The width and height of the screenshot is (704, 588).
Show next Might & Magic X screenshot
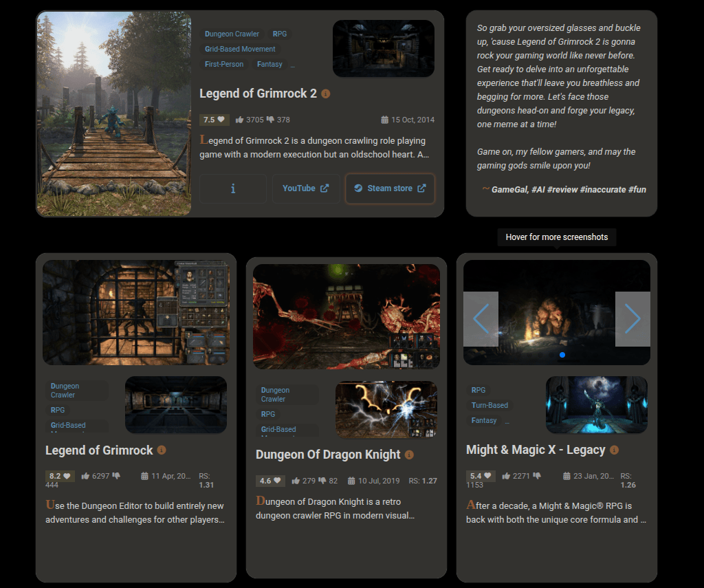coord(632,319)
